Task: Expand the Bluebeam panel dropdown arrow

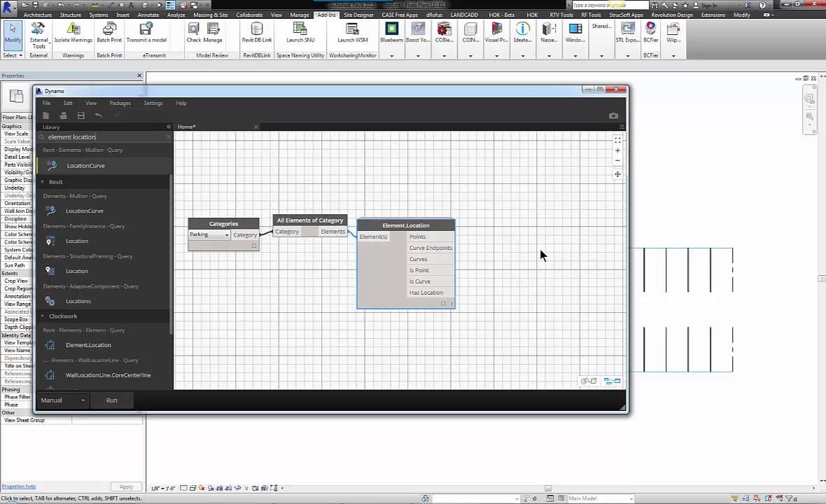Action: coord(391,56)
